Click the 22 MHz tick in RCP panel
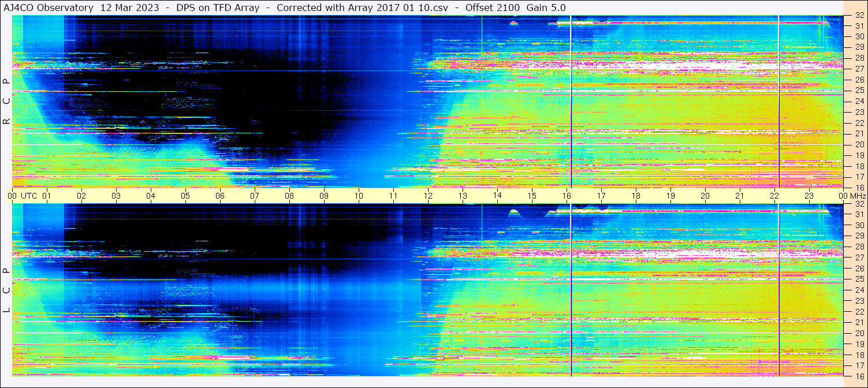 (859, 123)
